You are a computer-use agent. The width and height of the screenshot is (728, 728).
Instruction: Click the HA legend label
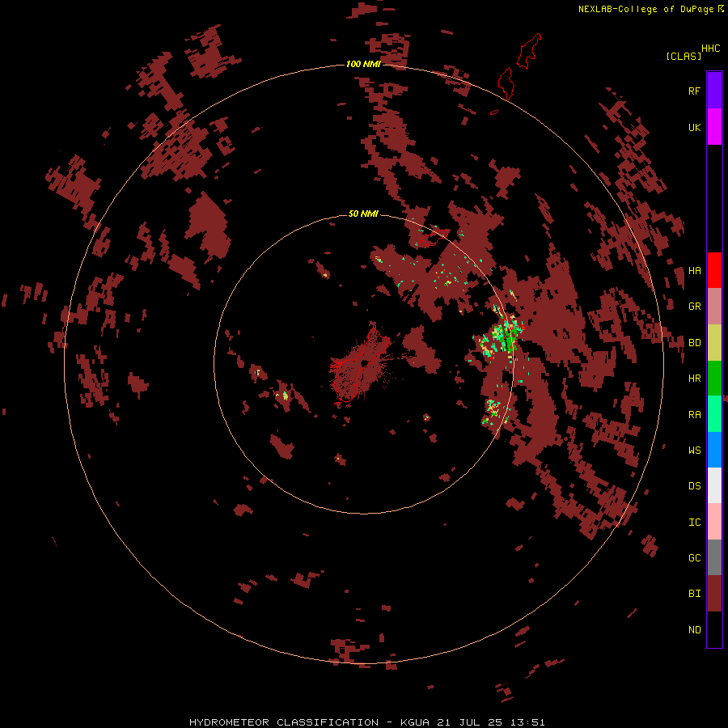[x=694, y=270]
